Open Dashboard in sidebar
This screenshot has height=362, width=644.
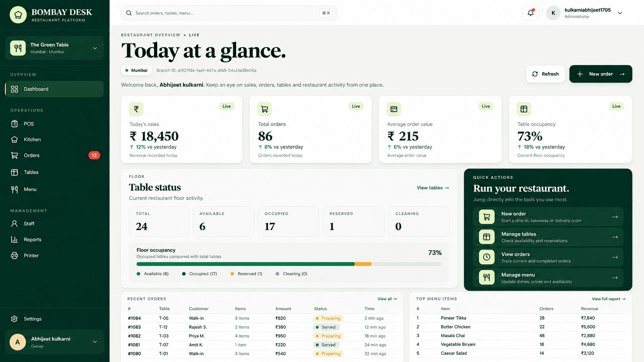click(54, 89)
